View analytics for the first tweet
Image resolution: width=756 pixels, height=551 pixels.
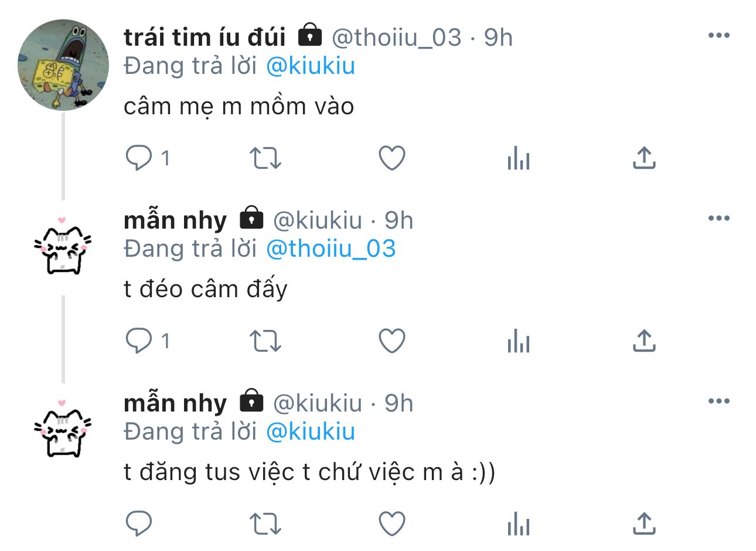click(x=519, y=158)
